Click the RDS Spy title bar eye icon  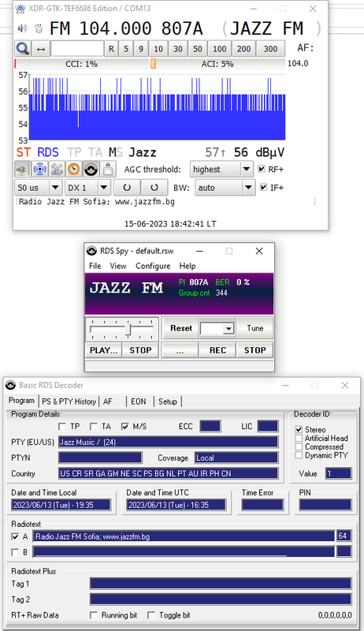tap(92, 251)
